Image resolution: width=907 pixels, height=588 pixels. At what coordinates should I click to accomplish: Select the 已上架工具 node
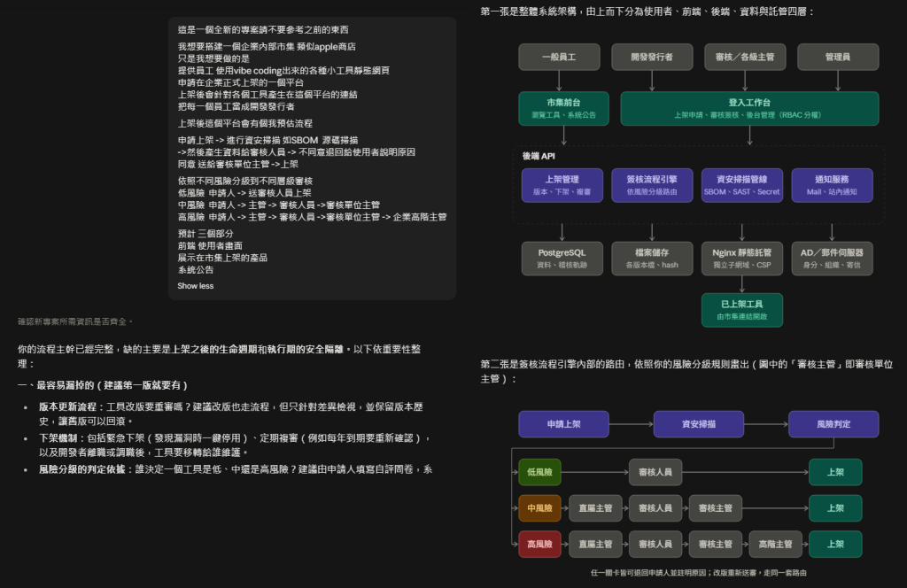pyautogui.click(x=741, y=310)
